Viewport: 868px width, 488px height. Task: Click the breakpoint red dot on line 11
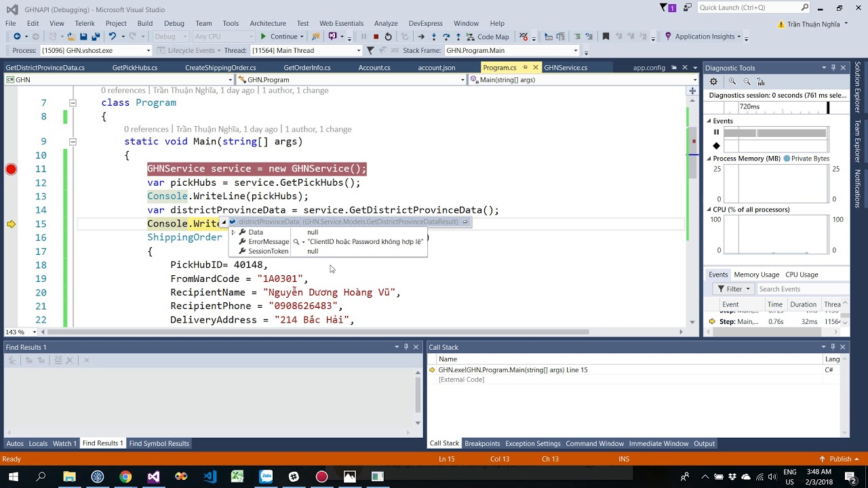pos(11,169)
